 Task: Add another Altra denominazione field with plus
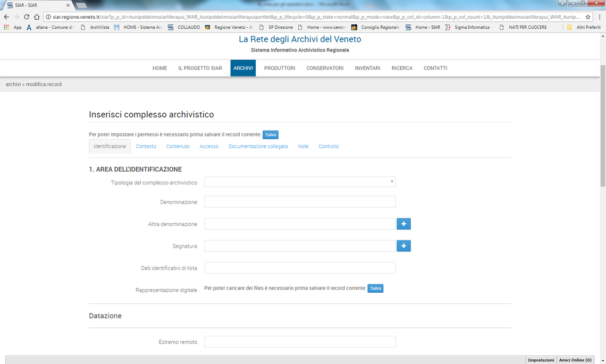(x=403, y=224)
